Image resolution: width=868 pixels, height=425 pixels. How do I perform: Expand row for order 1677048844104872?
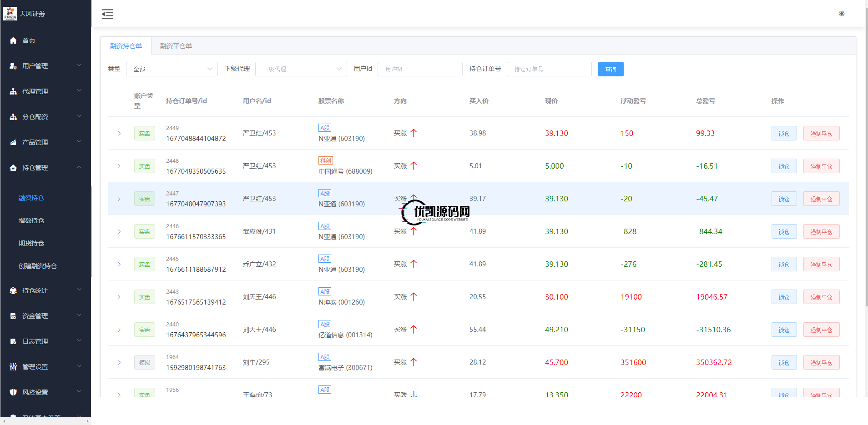point(119,134)
